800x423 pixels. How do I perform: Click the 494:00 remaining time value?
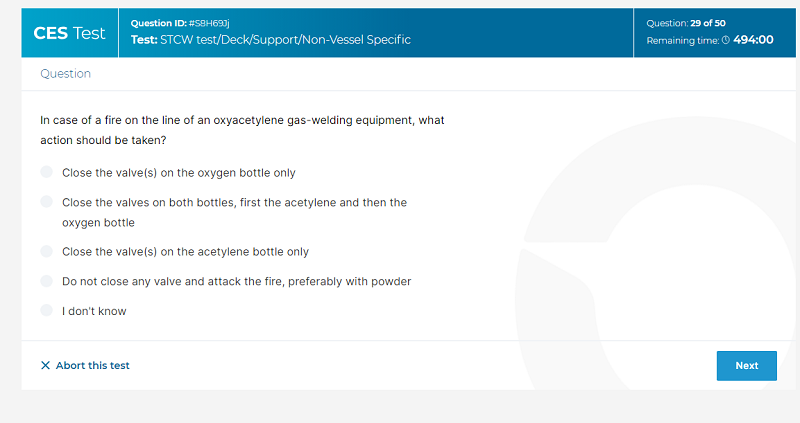tap(753, 40)
